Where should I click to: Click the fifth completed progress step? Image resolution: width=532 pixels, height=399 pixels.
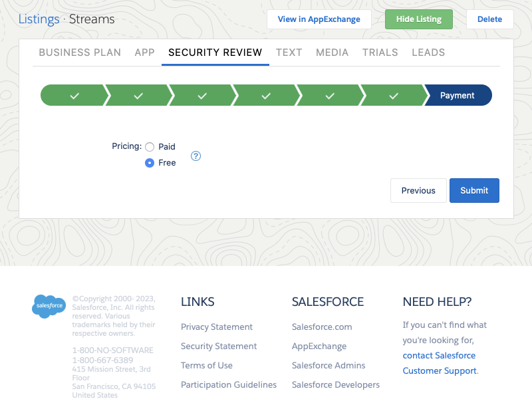tap(330, 95)
